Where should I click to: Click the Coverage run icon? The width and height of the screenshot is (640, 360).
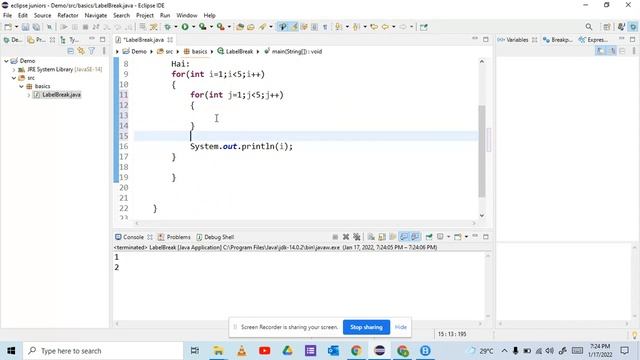tap(202, 27)
